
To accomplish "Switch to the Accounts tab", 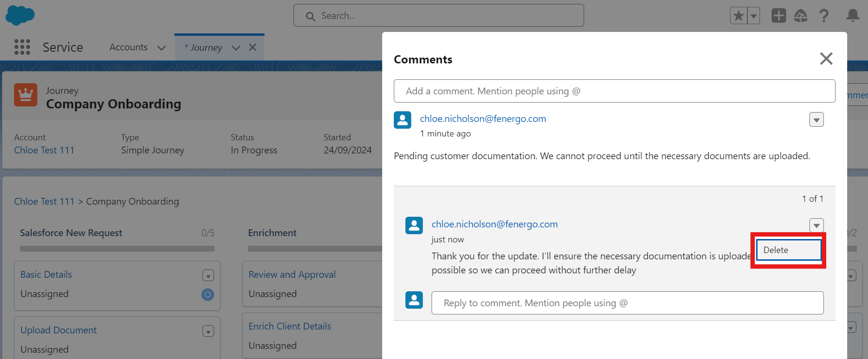I will 128,47.
